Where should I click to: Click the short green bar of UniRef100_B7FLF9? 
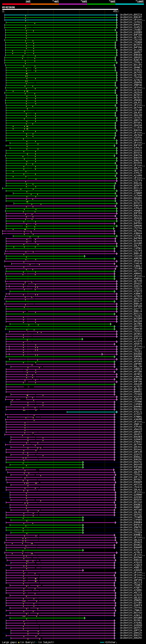44,339
